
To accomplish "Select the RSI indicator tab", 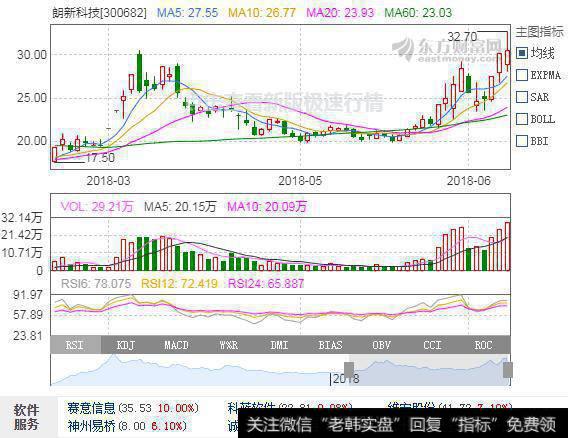I will tap(76, 345).
